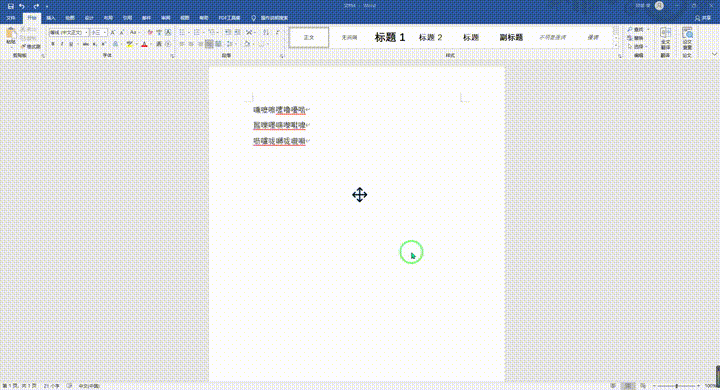This screenshot has width=720, height=390.
Task: Center align text
Action: coord(191,44)
